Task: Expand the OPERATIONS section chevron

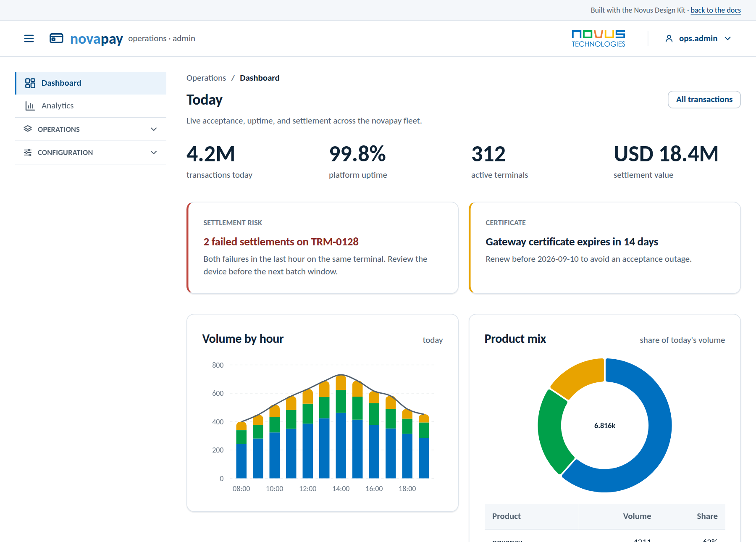Action: coord(154,129)
